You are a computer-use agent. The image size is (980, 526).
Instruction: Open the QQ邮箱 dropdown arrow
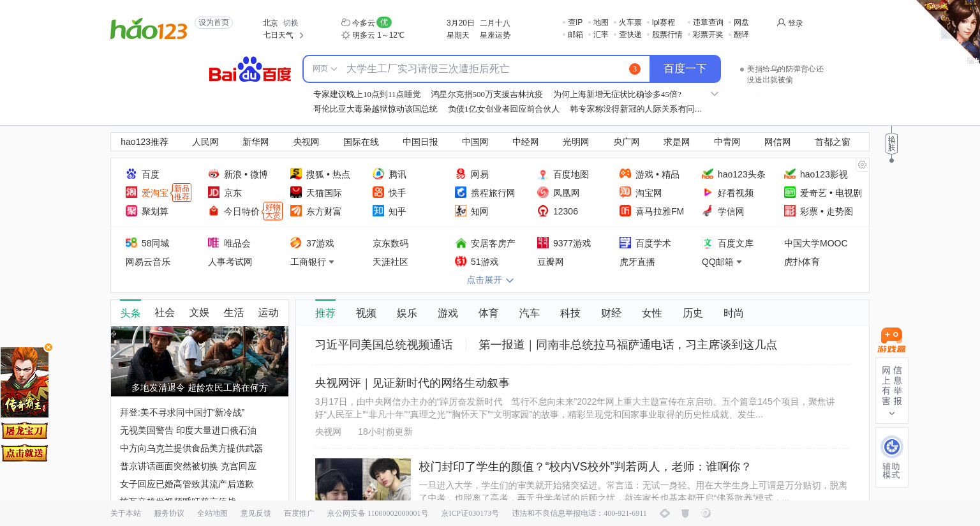[739, 262]
